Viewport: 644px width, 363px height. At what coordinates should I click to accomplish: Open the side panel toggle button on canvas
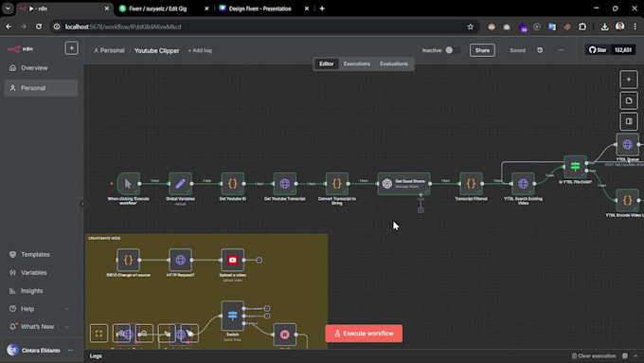pyautogui.click(x=629, y=121)
